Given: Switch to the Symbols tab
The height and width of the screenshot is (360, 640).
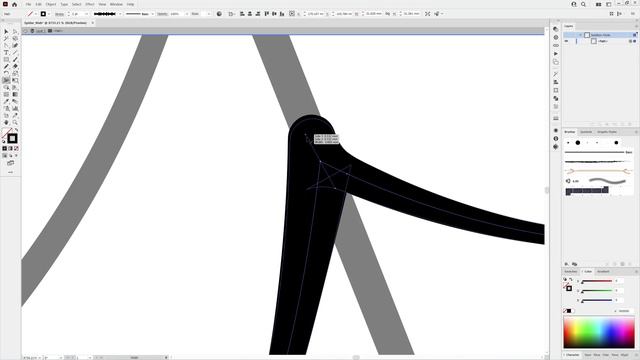Looking at the screenshot, I should click(586, 132).
